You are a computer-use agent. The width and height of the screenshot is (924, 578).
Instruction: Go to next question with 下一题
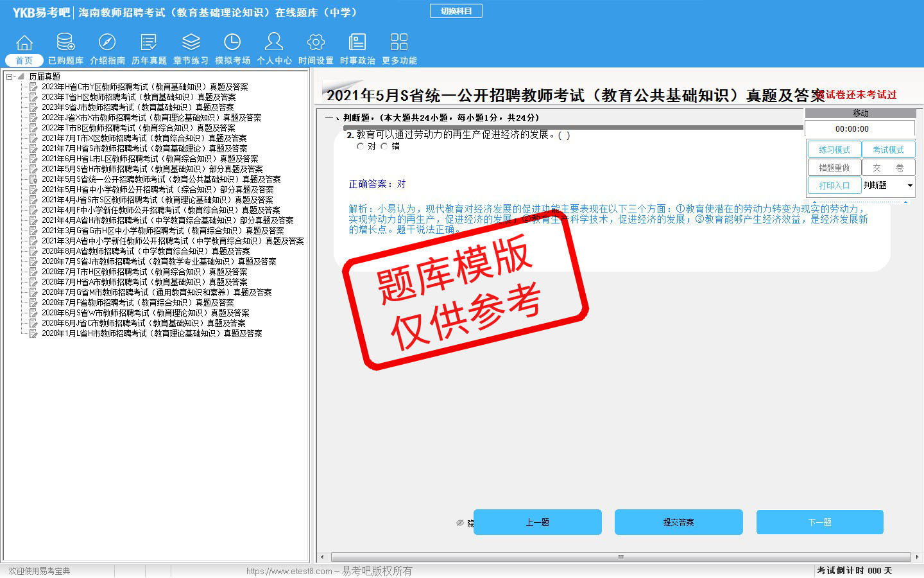819,522
